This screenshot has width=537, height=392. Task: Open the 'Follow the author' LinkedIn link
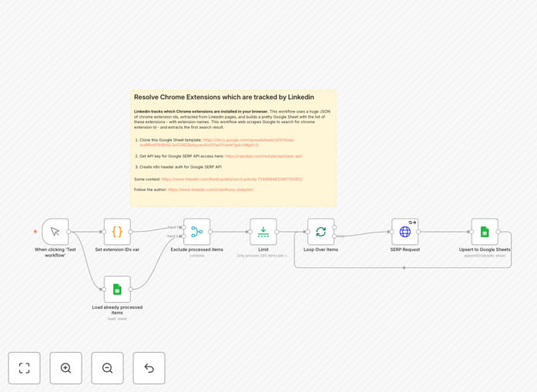point(210,189)
